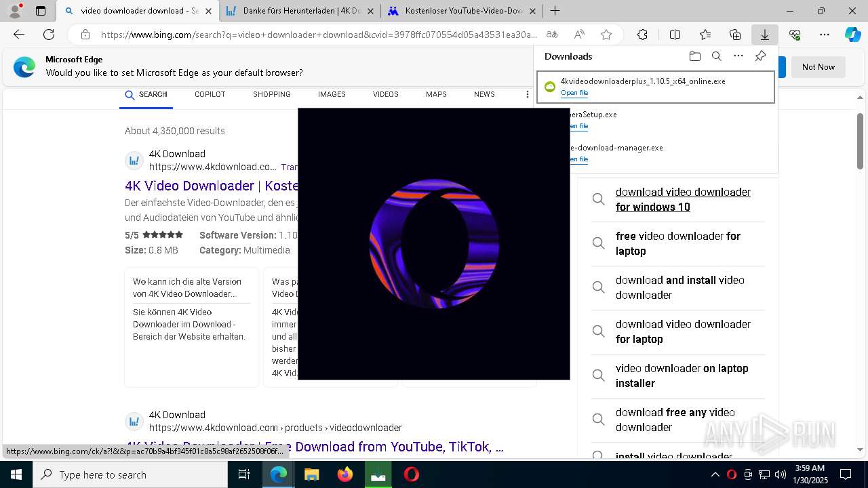Open Settings and more ellipsis
This screenshot has height=488, width=868.
(825, 35)
